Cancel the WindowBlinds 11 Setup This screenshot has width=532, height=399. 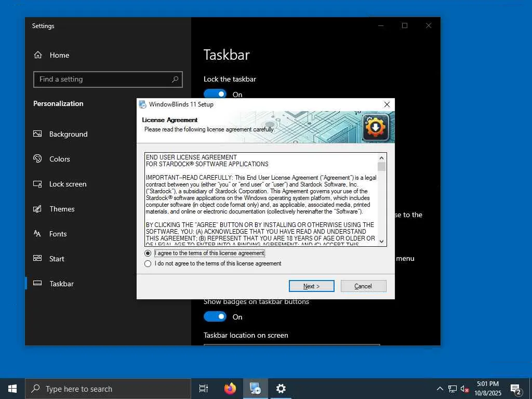(x=363, y=286)
